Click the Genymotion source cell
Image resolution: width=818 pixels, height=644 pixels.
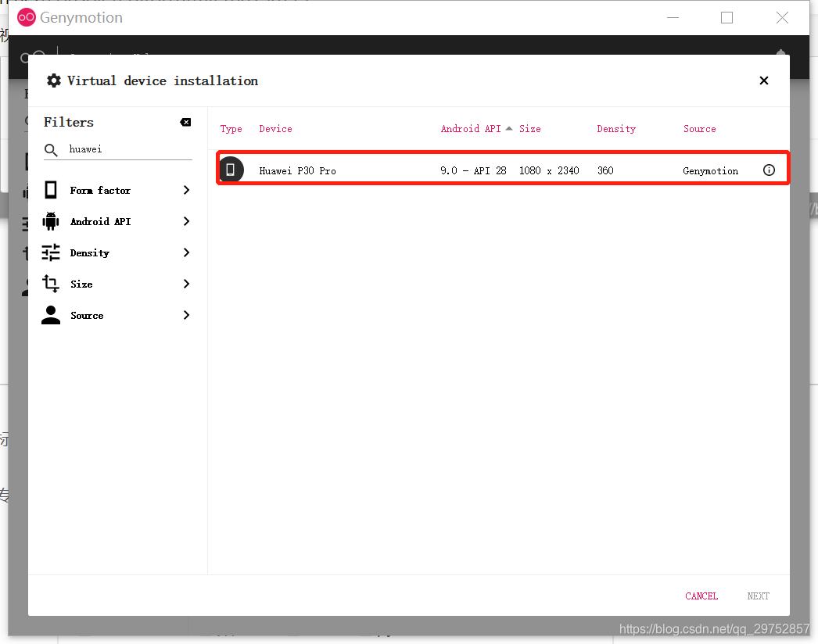tap(711, 171)
